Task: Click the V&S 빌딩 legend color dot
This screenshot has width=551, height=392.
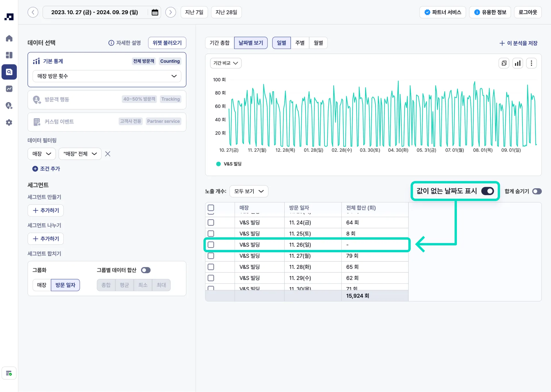Action: tap(218, 164)
